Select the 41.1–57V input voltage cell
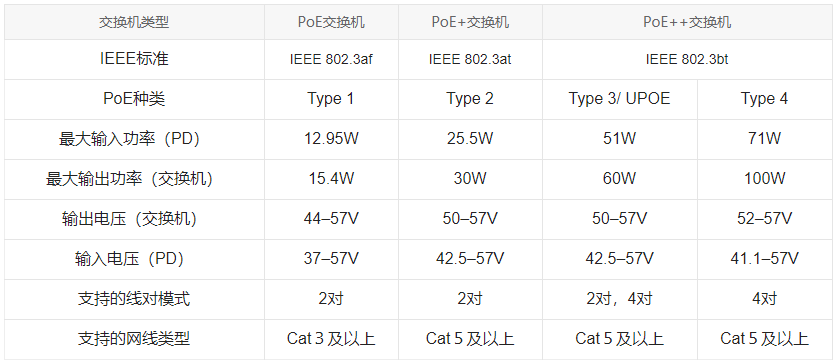 [x=764, y=259]
